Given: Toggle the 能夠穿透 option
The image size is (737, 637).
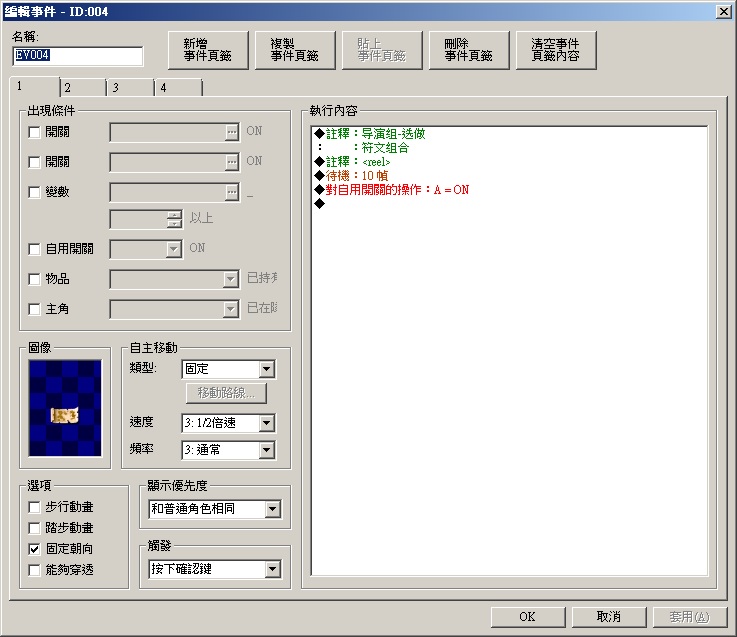Looking at the screenshot, I should point(34,570).
